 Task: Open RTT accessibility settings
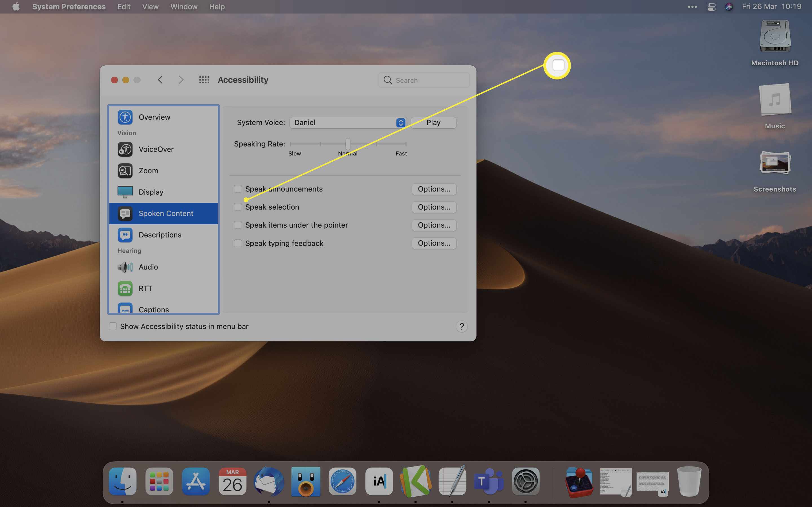coord(145,288)
